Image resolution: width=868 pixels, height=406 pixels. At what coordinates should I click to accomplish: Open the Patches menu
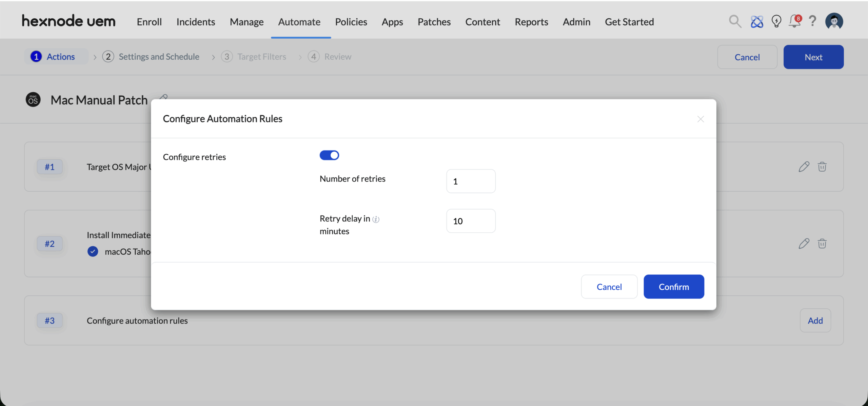click(434, 22)
